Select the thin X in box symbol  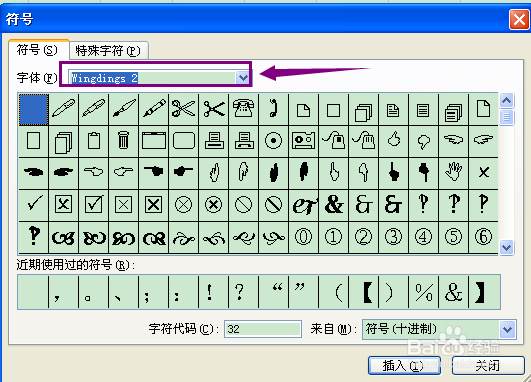click(124, 205)
